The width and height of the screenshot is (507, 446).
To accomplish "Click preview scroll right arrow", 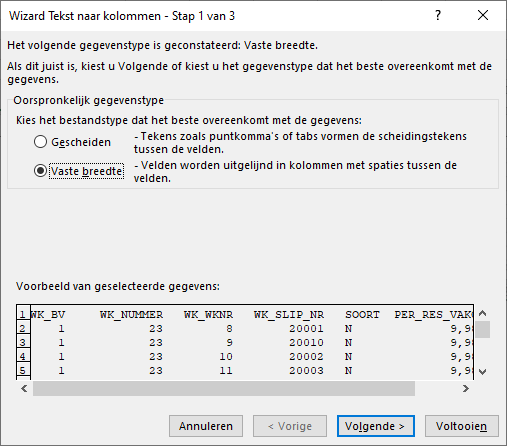I will [466, 388].
